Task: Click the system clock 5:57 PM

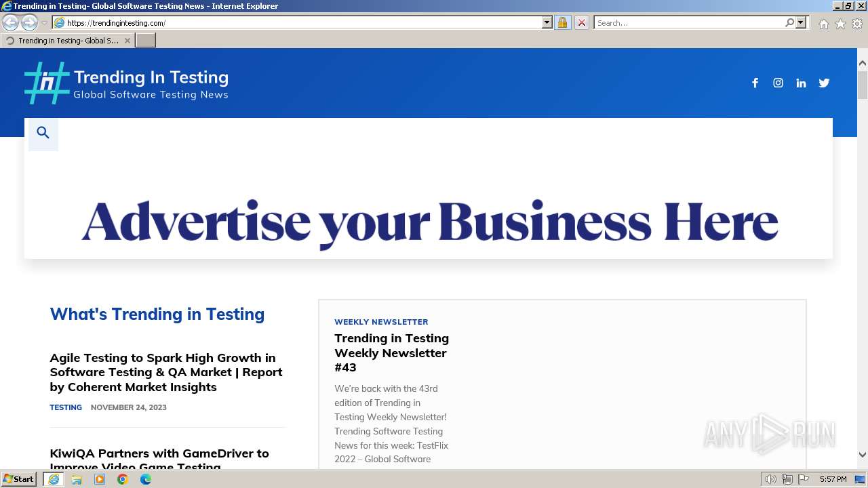Action: coord(833,479)
